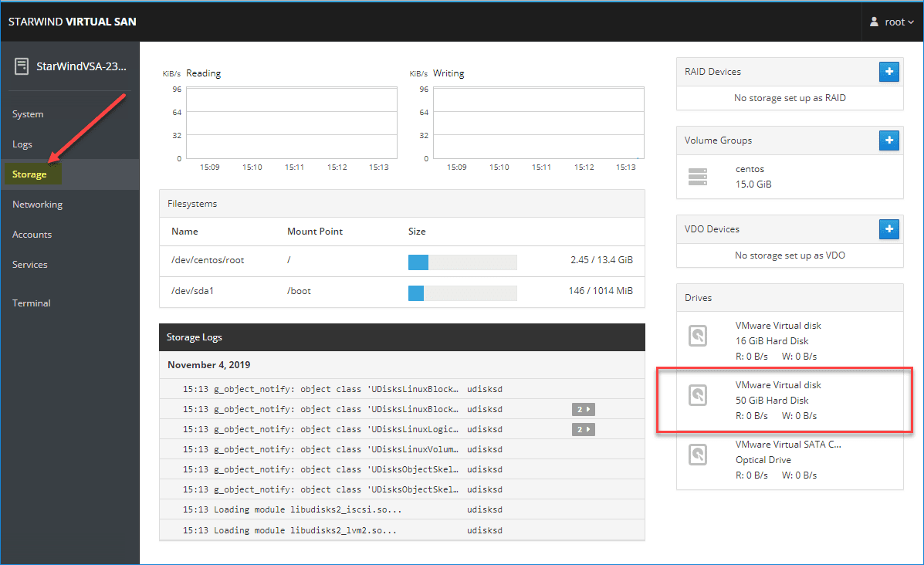Open the Logs page in sidebar
924x565 pixels.
(x=22, y=144)
